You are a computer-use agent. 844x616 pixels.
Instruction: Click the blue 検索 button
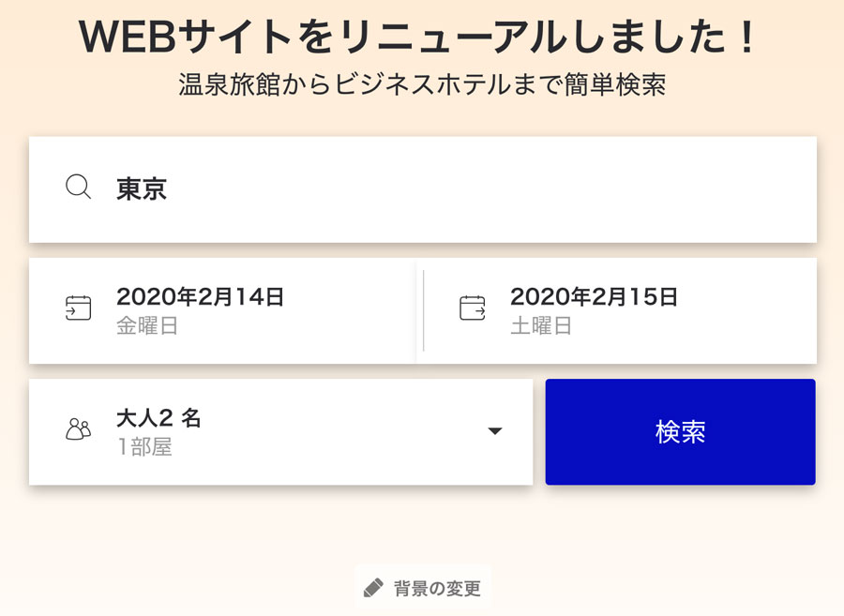[x=681, y=432]
